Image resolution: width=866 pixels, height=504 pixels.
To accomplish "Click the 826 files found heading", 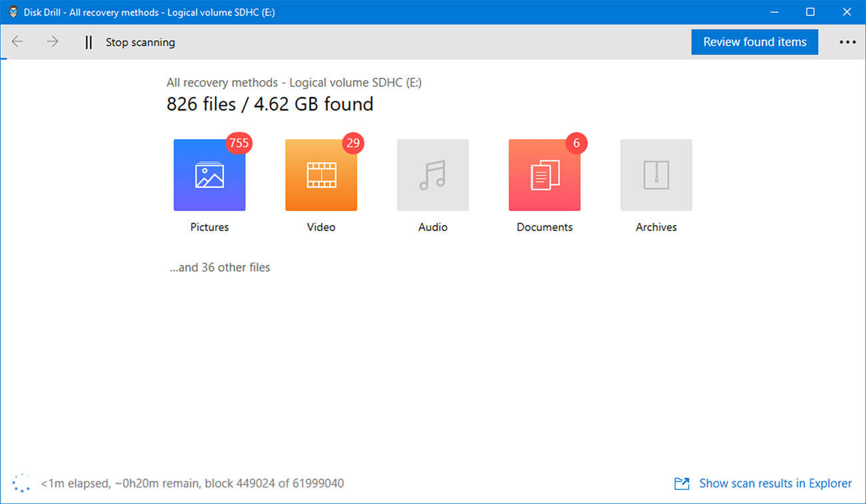I will [270, 104].
